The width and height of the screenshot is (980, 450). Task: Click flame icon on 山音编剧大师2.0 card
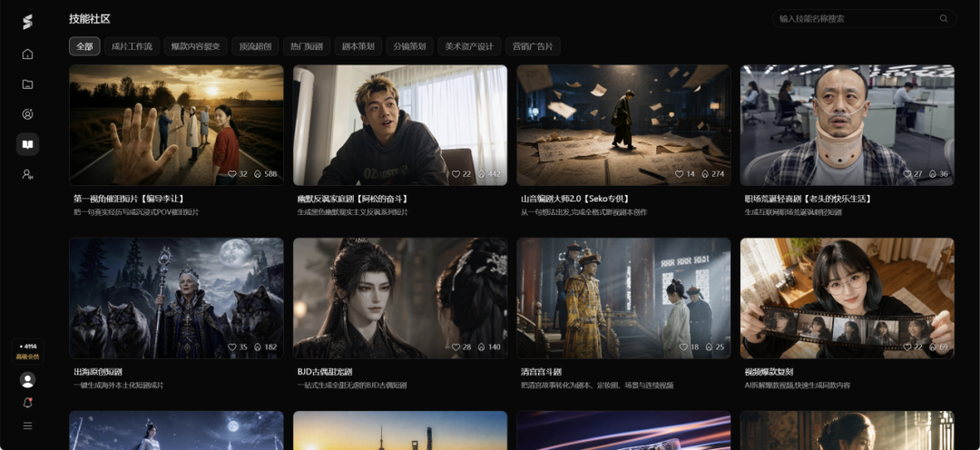tap(705, 174)
